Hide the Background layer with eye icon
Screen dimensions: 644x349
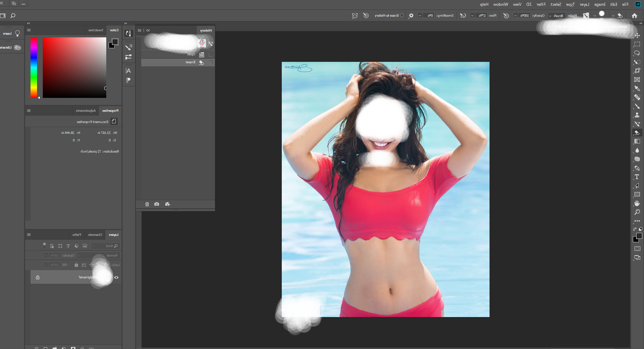click(x=116, y=277)
